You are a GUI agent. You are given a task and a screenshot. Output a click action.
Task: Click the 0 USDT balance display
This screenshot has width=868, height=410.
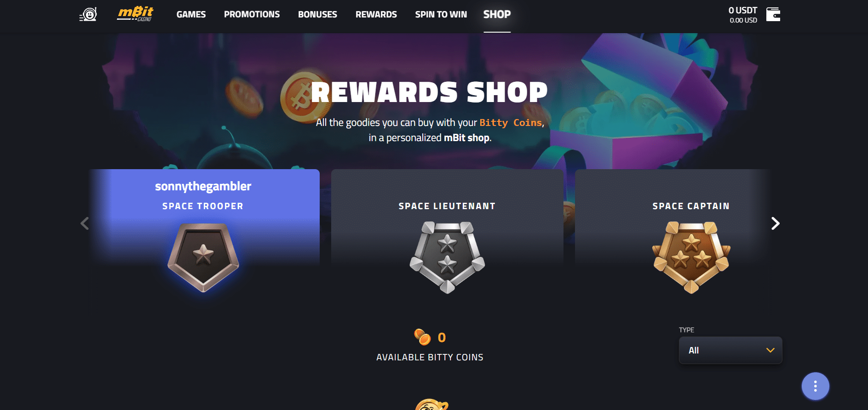[x=742, y=15]
